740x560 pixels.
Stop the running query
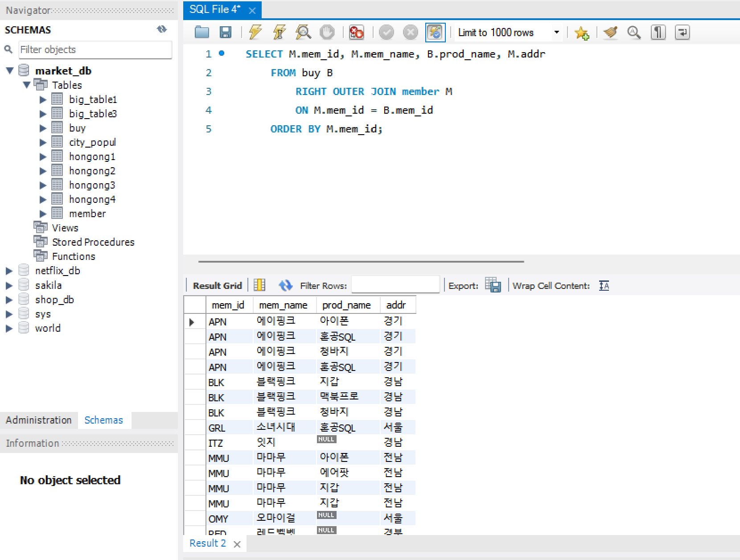click(327, 32)
